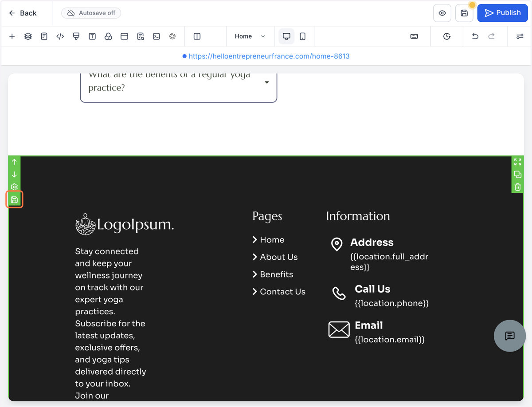This screenshot has height=407, width=532.
Task: Switch to desktop view
Action: (286, 36)
